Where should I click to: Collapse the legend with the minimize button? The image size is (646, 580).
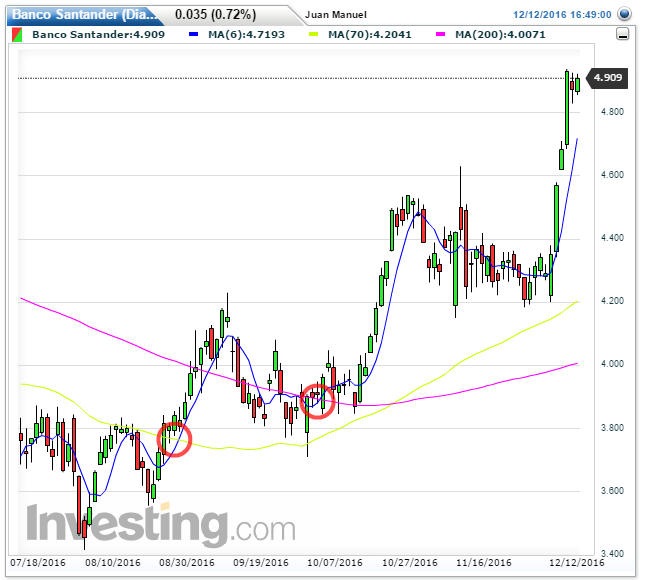[623, 34]
